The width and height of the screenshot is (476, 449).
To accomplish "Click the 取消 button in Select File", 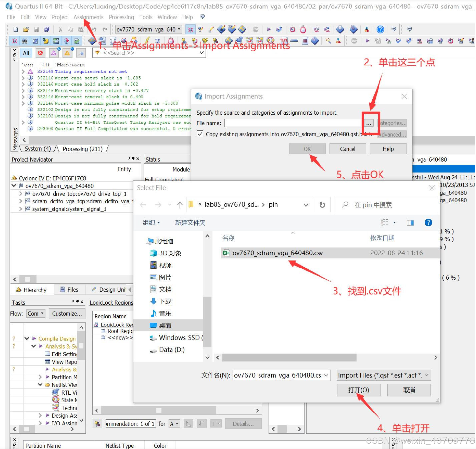I will click(x=409, y=390).
